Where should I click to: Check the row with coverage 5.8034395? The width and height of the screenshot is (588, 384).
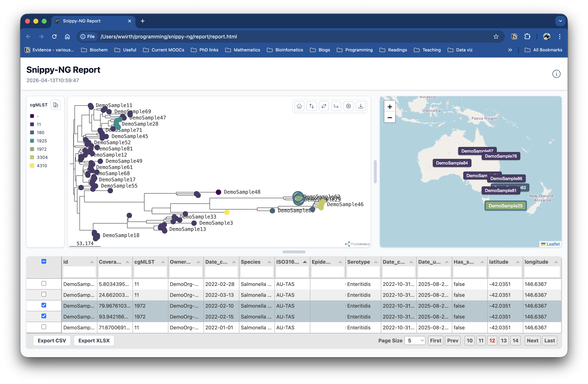point(44,283)
